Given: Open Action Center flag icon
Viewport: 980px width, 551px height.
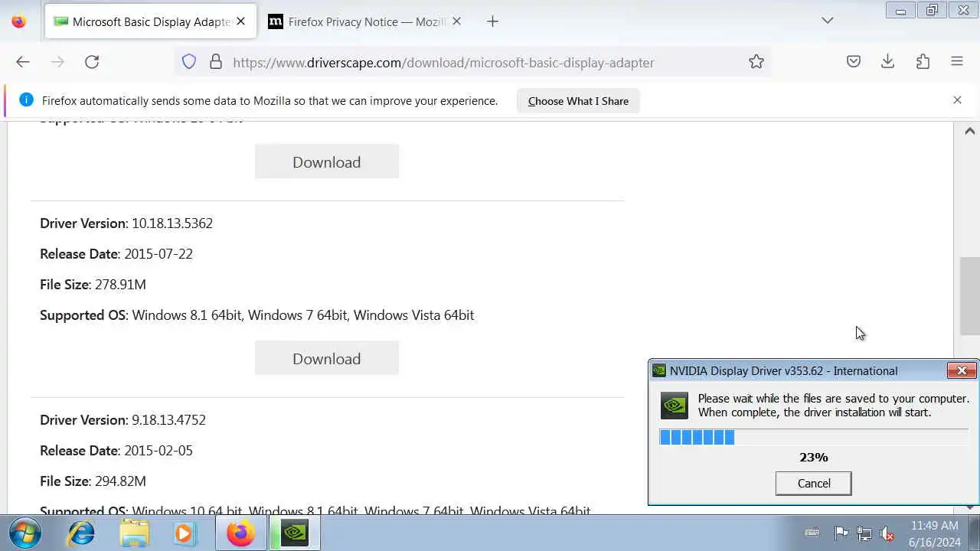Looking at the screenshot, I should 841,533.
